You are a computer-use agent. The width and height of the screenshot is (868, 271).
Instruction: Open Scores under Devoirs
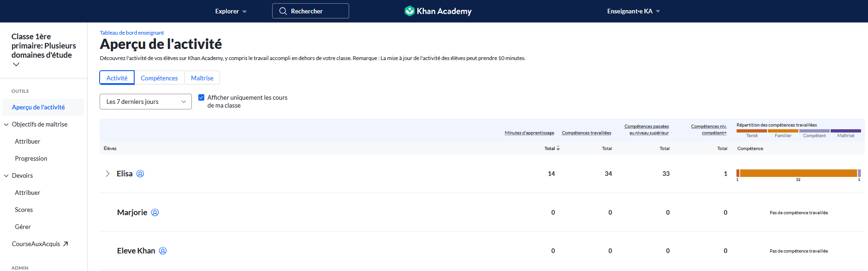coord(24,210)
